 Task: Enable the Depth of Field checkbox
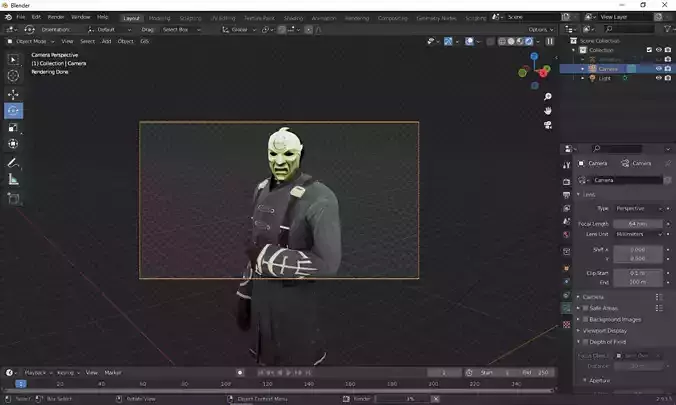pos(585,342)
